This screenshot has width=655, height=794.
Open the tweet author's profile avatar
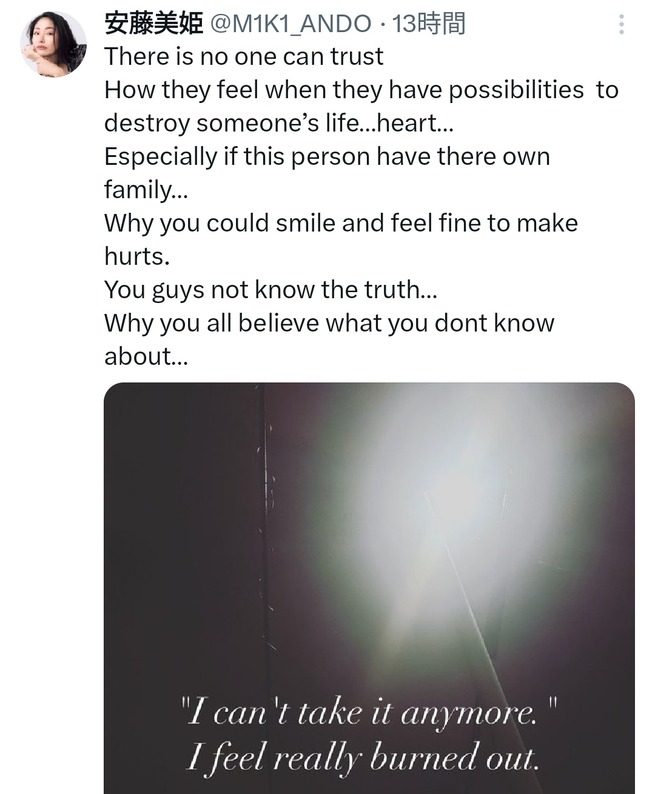point(53,44)
